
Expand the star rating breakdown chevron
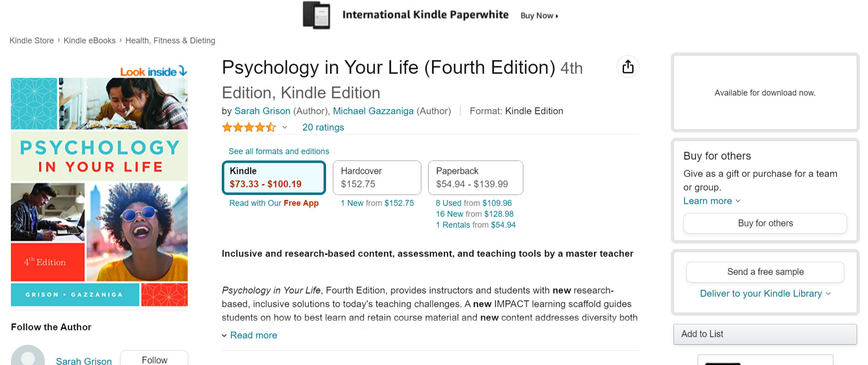[x=284, y=128]
